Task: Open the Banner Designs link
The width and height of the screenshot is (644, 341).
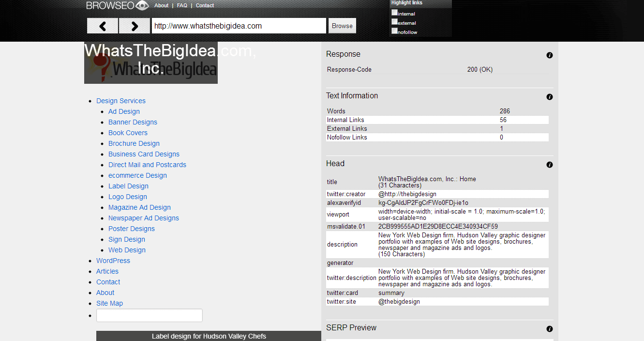Action: pyautogui.click(x=133, y=122)
